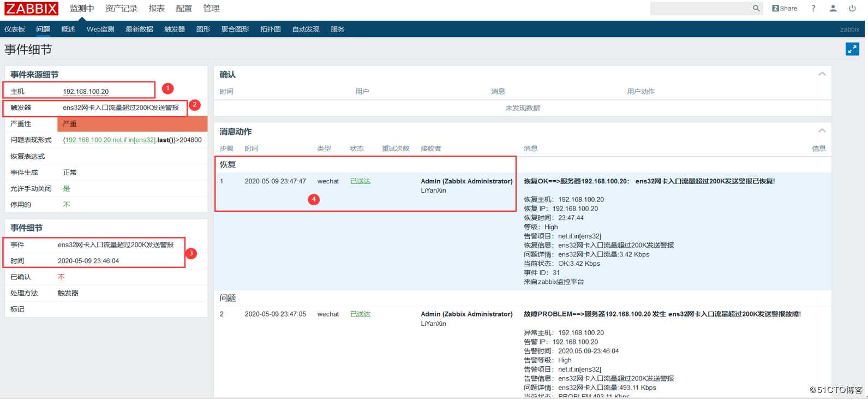Click the zabbix server name label
868x399 pixels.
(x=849, y=29)
